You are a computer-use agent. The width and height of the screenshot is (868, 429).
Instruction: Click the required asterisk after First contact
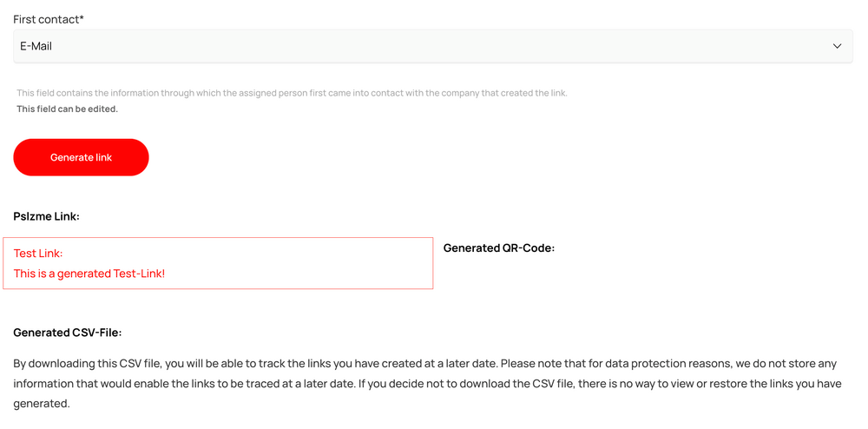pos(82,18)
